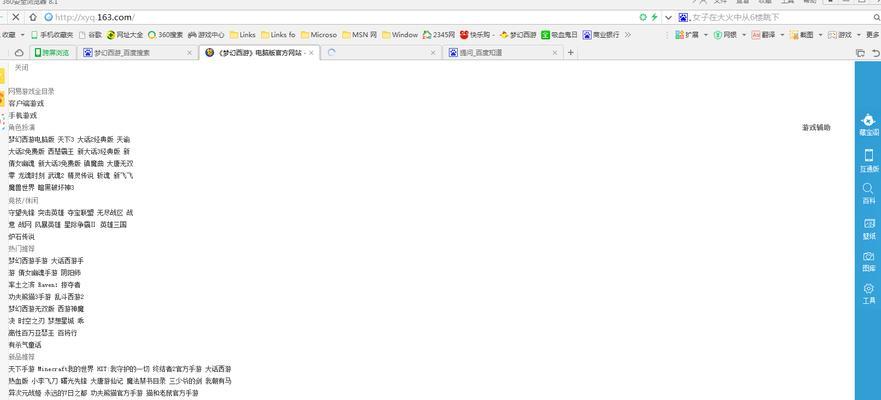Switch to the 跨屏浏览 tab
881x400 pixels.
52,53
